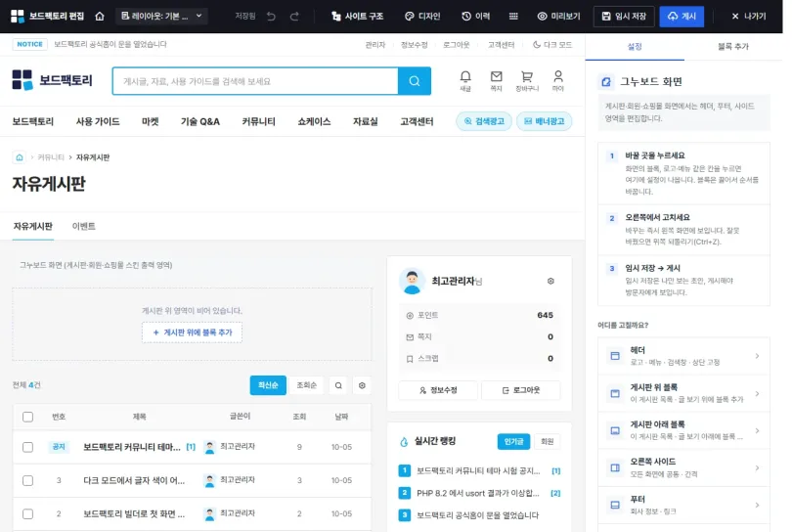Screen dimensions: 792x532
Task: Click the 미리보기 preview button
Action: (558, 17)
